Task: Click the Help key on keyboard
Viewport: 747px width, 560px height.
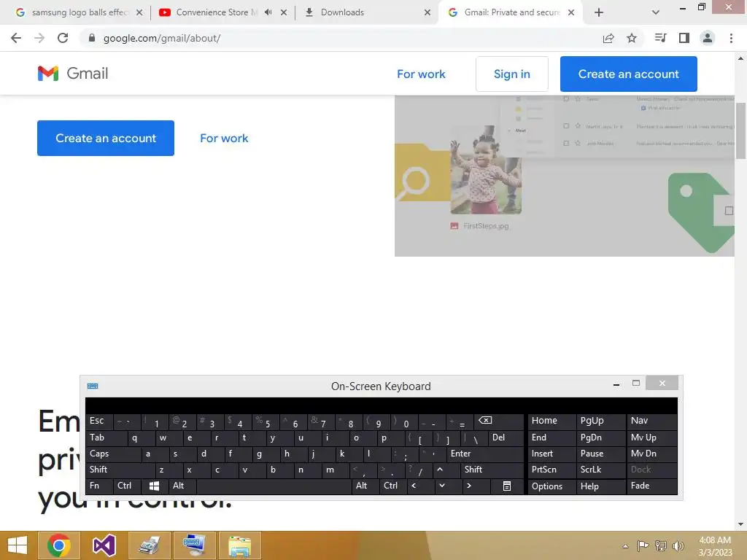Action: [600, 486]
